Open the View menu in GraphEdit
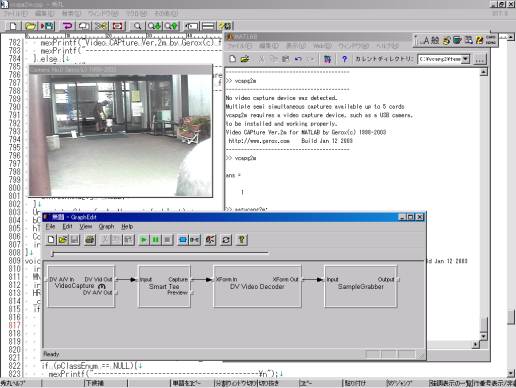The image size is (516, 388). click(86, 227)
